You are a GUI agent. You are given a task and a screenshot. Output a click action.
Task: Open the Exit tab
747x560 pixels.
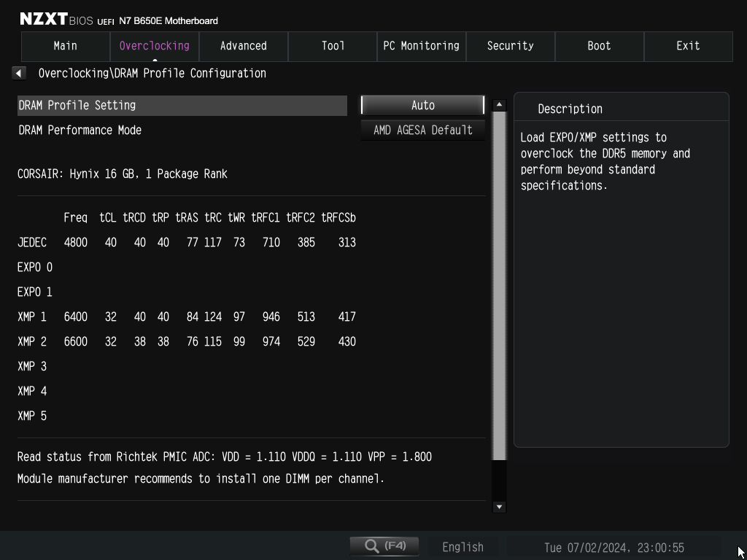pyautogui.click(x=689, y=46)
